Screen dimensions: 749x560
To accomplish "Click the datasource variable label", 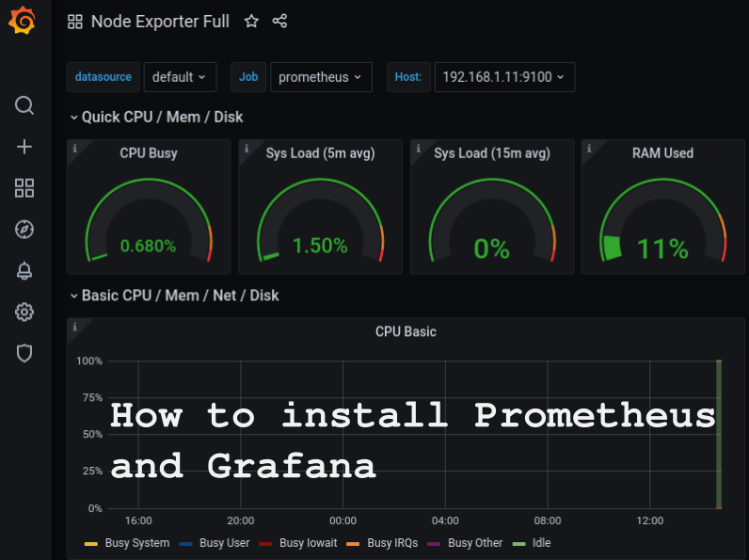I will (x=104, y=77).
